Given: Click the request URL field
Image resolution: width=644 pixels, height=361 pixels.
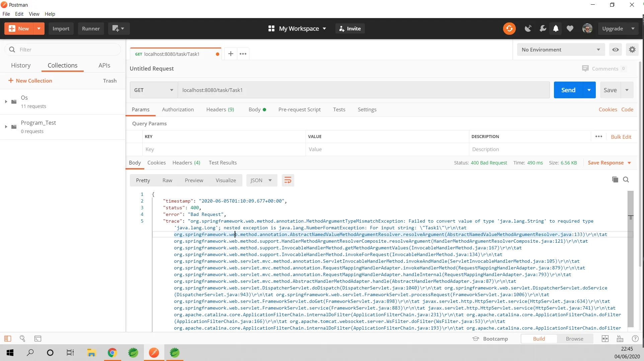Looking at the screenshot, I should pos(363,90).
